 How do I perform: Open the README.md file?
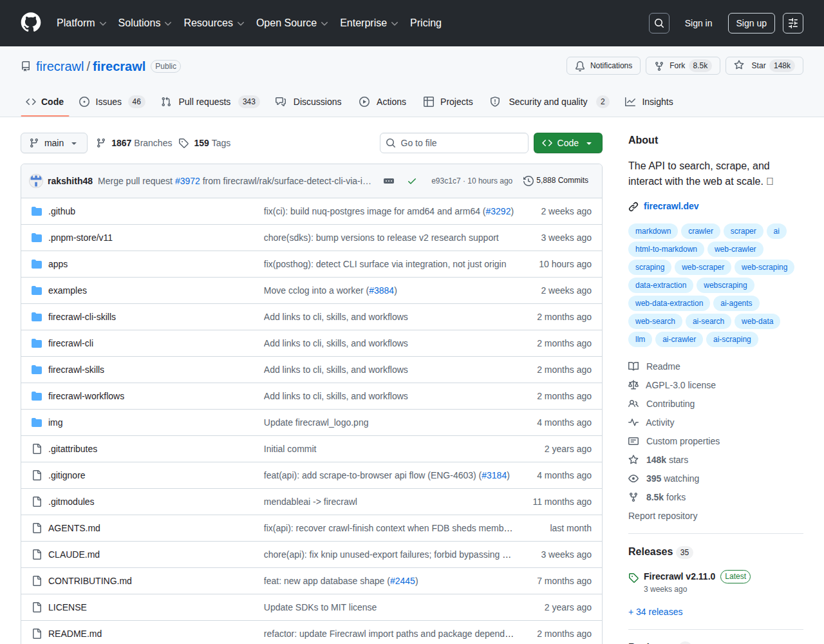(75, 634)
